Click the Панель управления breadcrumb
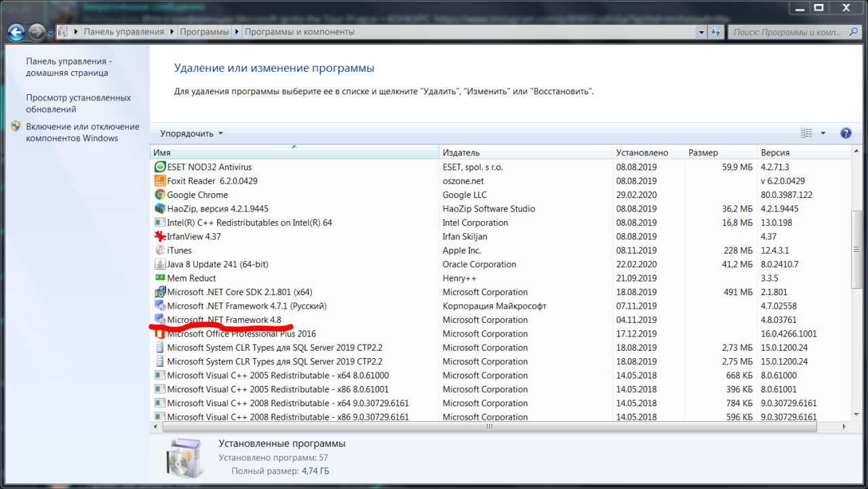Screen dimensions: 868x489 pyautogui.click(x=124, y=32)
